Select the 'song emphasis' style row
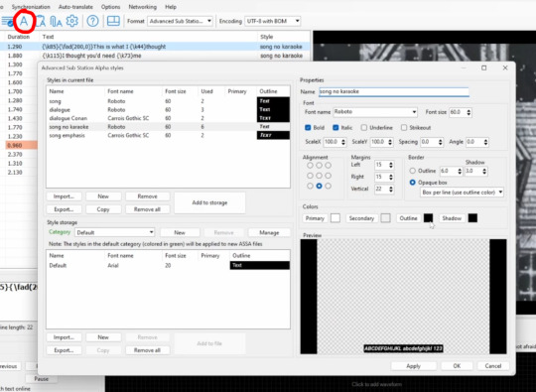The image size is (536, 392). point(168,135)
